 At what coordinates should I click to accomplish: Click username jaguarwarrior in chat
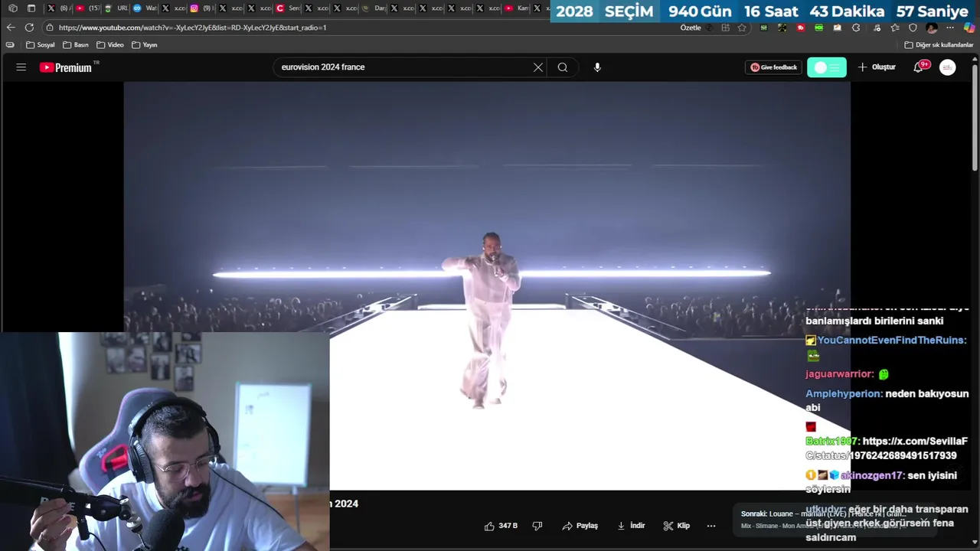838,374
